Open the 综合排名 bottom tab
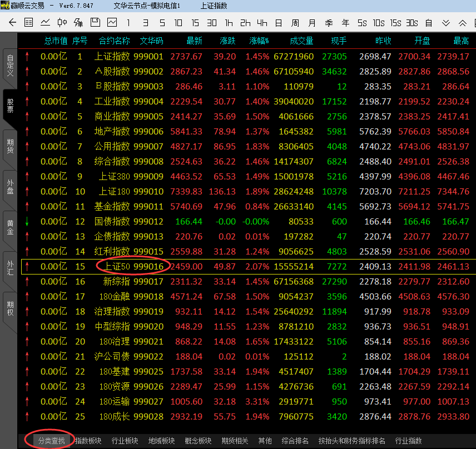This screenshot has width=476, height=449. pos(295,441)
